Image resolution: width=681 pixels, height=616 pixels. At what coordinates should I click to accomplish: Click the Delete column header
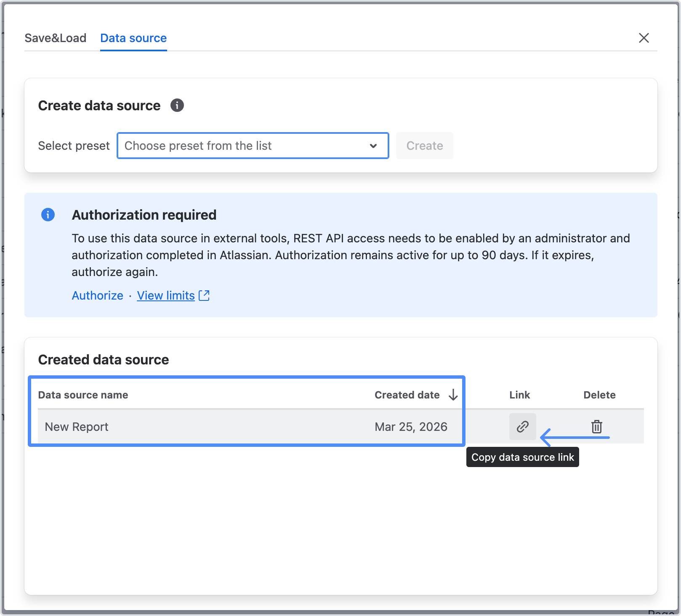coord(599,395)
